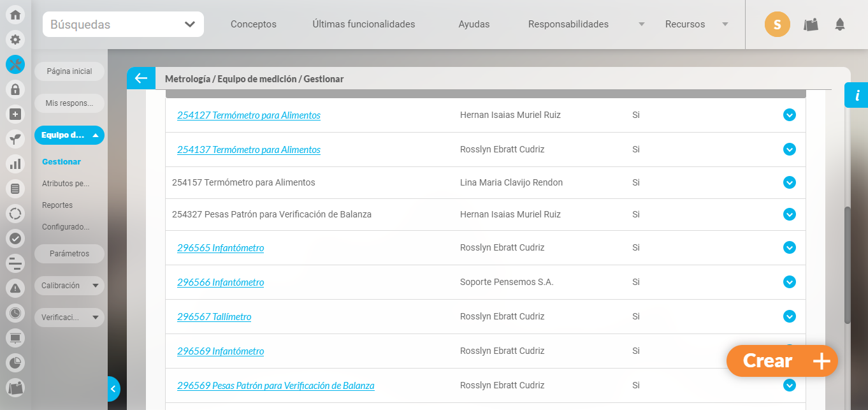Open the Responsabilidades menu
Screen dimensions: 868x410
pos(568,24)
